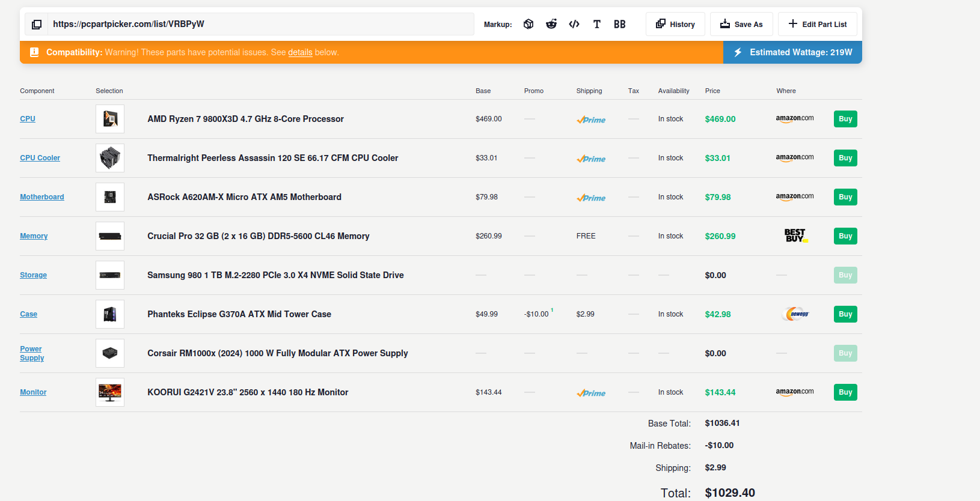Click the $260.99 memory price
This screenshot has height=501, width=980.
[x=720, y=236]
